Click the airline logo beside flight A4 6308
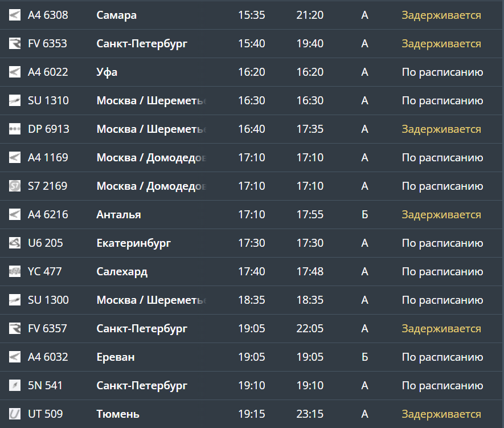 pyautogui.click(x=15, y=15)
